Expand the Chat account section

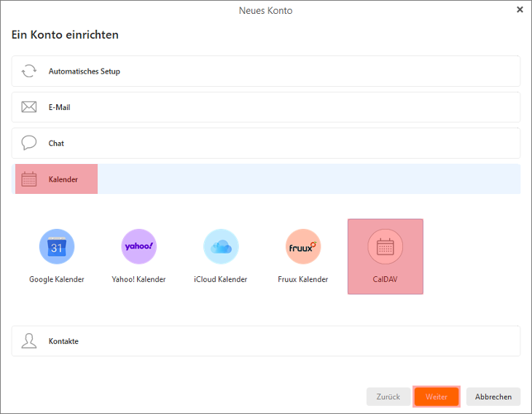click(266, 143)
